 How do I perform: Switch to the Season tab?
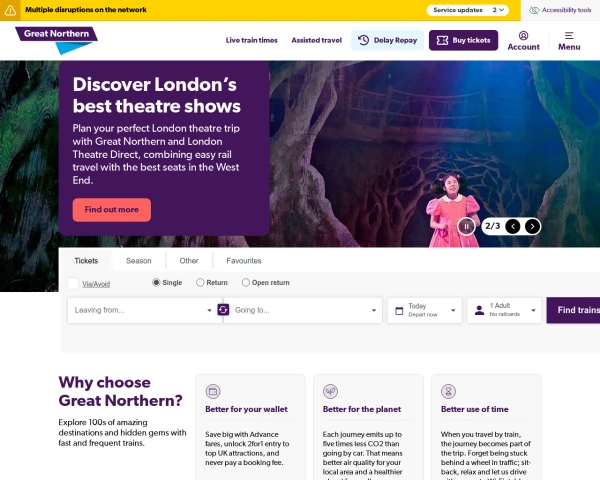[x=139, y=261]
